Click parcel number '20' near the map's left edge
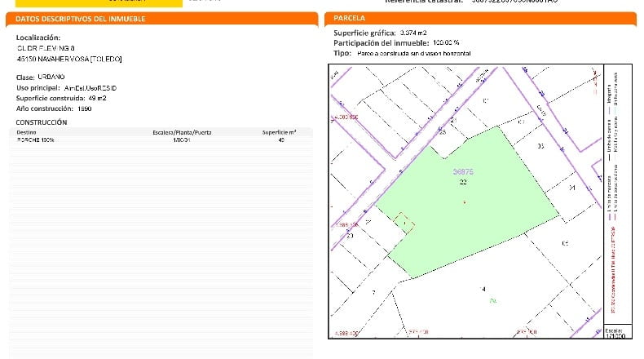This screenshot has height=359, width=644. click(350, 236)
